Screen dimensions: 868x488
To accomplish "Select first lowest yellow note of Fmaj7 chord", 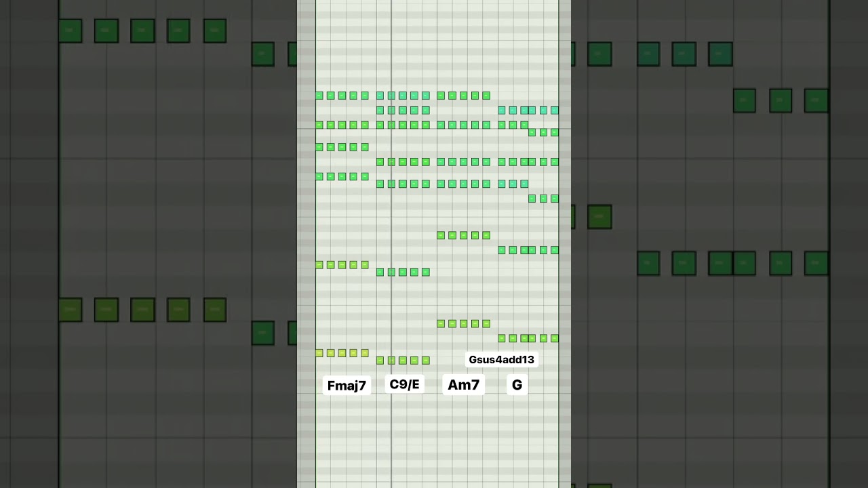I will (x=319, y=353).
